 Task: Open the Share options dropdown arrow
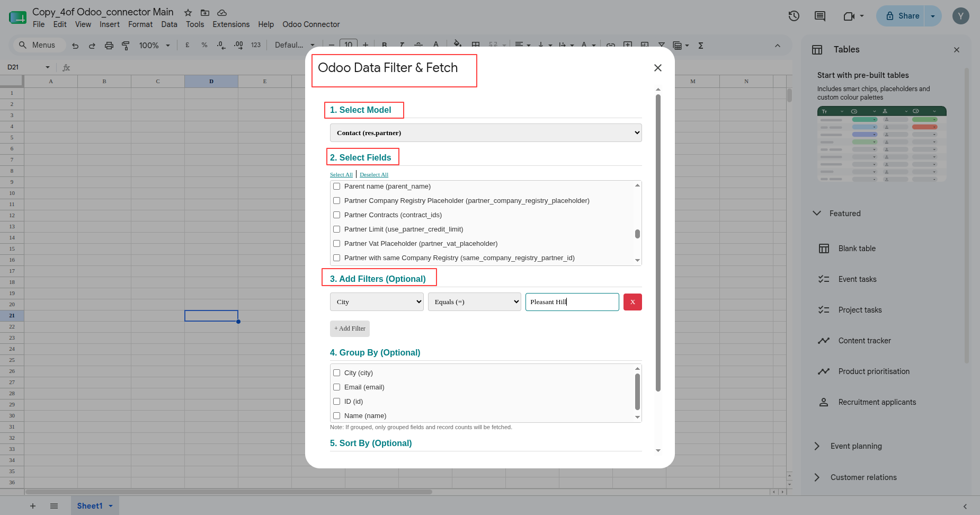(933, 16)
